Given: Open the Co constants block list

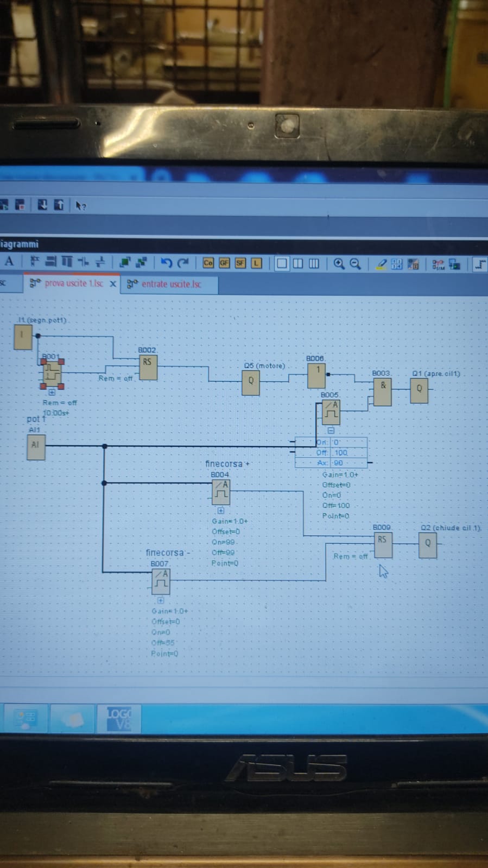Looking at the screenshot, I should [x=208, y=263].
